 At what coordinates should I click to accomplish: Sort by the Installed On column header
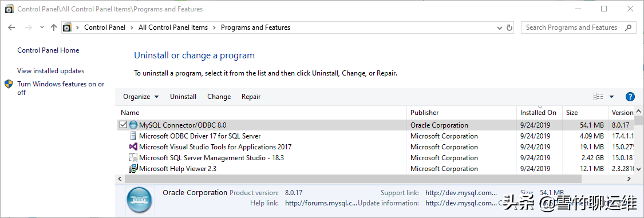(x=539, y=113)
